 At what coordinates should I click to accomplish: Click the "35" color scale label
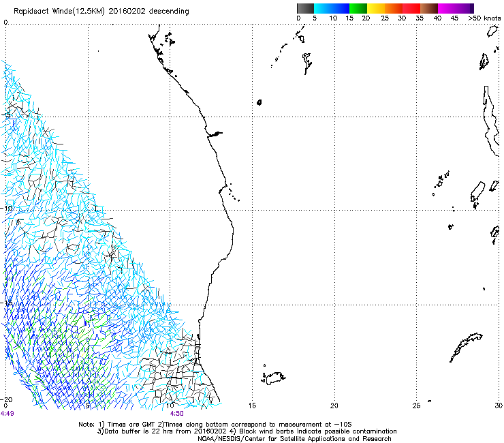pos(420,18)
